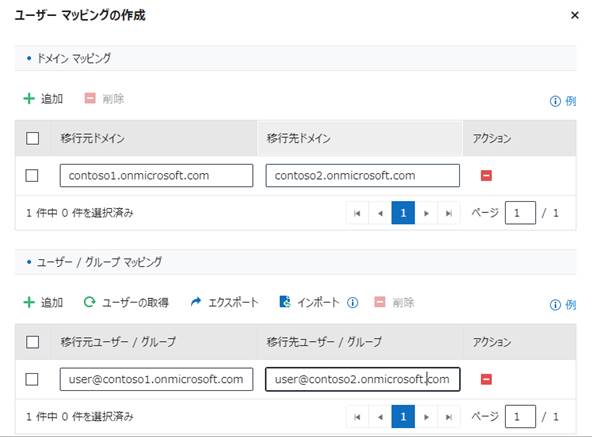Screen dimensions: 592x437
Task: Click 削除 in the ドメイン マッピング toolbar
Action: (x=104, y=99)
